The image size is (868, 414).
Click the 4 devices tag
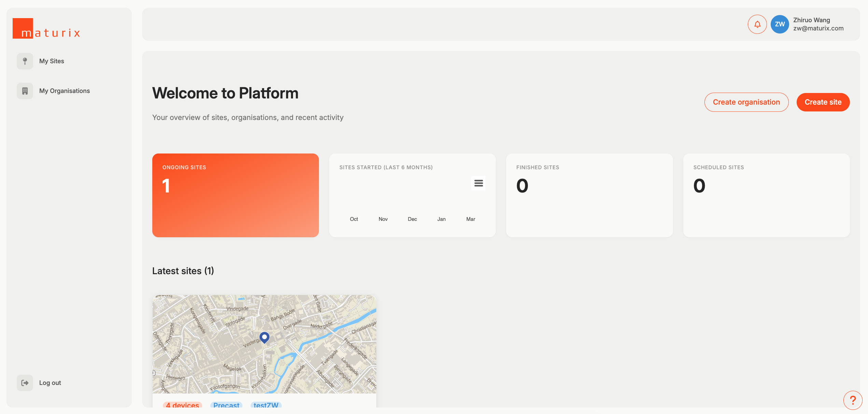click(182, 405)
